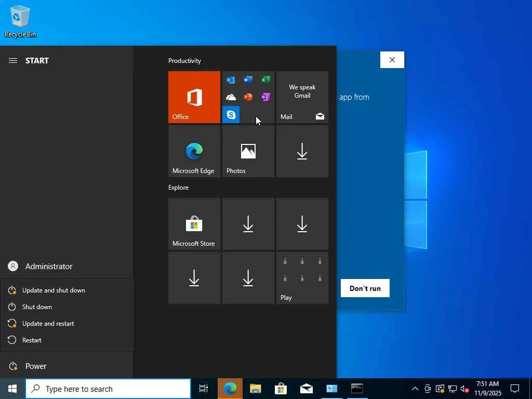Viewport: 532px width, 399px height.
Task: Open the Photos tile
Action: (248, 151)
